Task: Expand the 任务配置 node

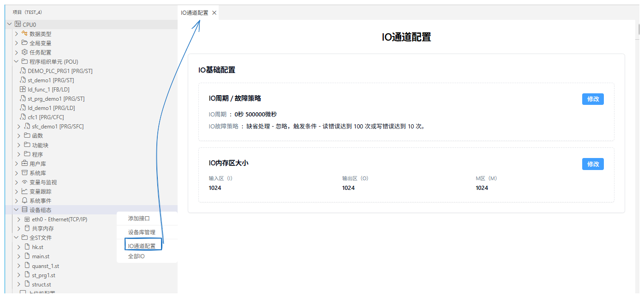Action: tap(17, 52)
